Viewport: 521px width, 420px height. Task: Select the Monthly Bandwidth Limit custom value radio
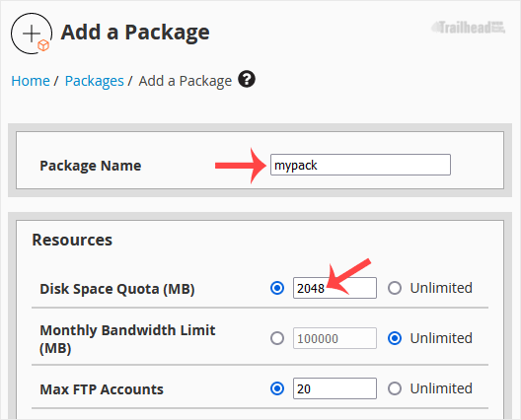(277, 338)
